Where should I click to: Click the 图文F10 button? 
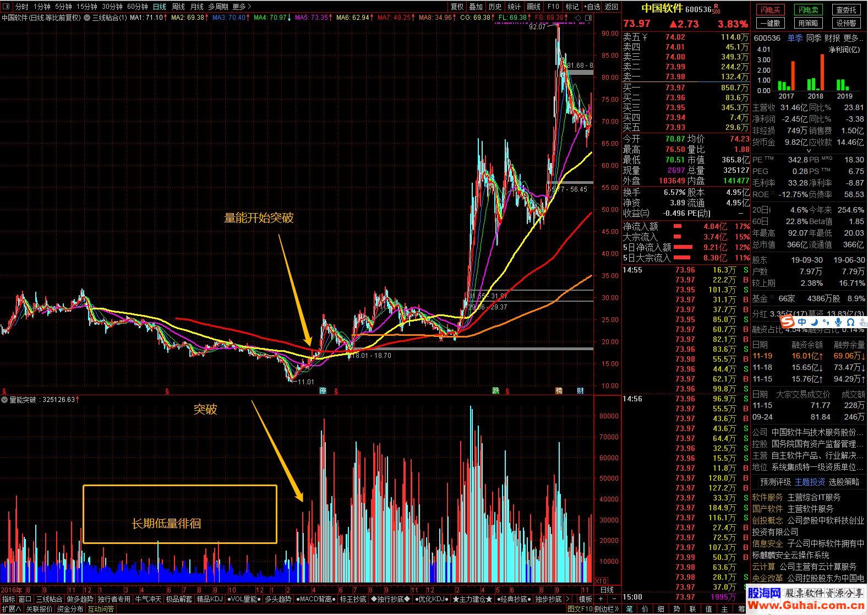(580, 609)
